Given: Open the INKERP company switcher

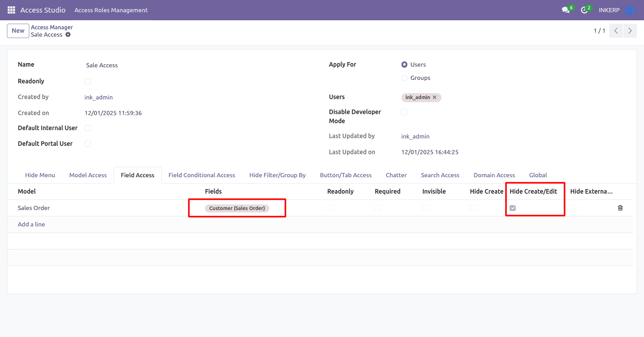Looking at the screenshot, I should click(609, 10).
